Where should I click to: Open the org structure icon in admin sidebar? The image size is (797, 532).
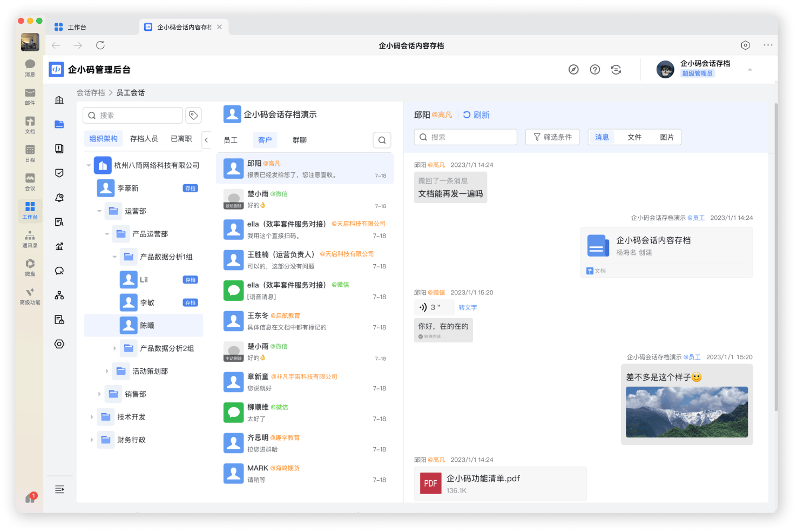[59, 295]
